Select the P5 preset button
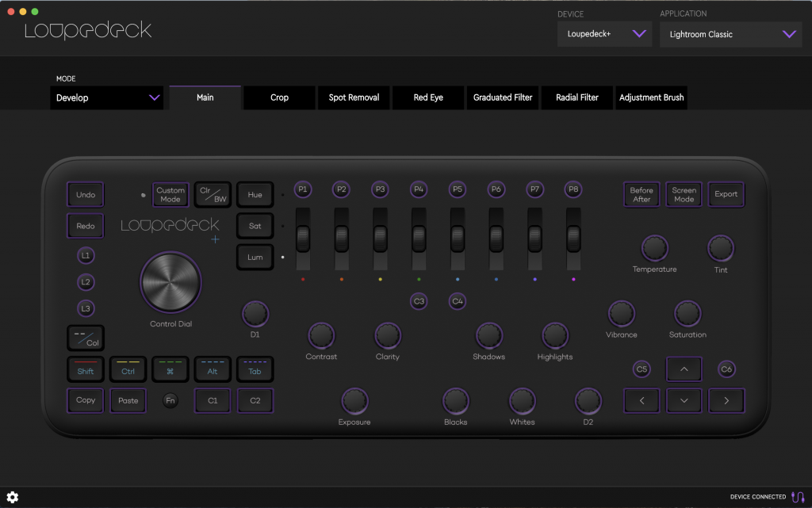Image resolution: width=812 pixels, height=508 pixels. [458, 189]
